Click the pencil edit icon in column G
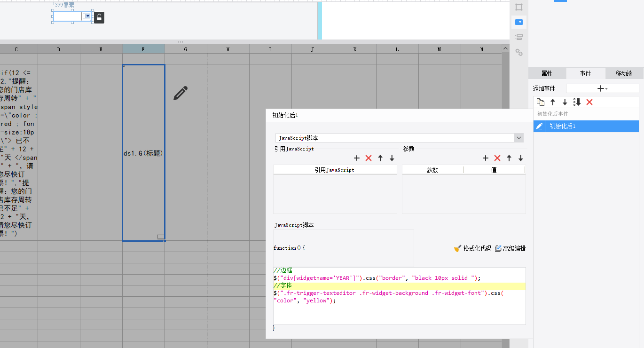 (181, 93)
